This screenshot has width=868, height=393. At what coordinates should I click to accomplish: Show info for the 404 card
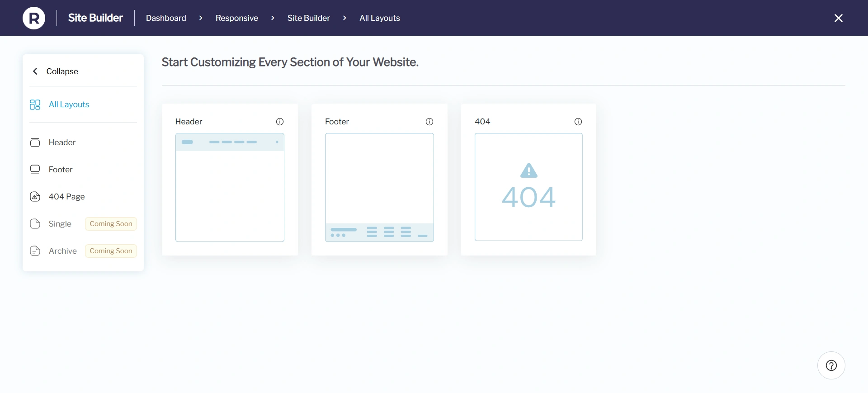tap(578, 122)
